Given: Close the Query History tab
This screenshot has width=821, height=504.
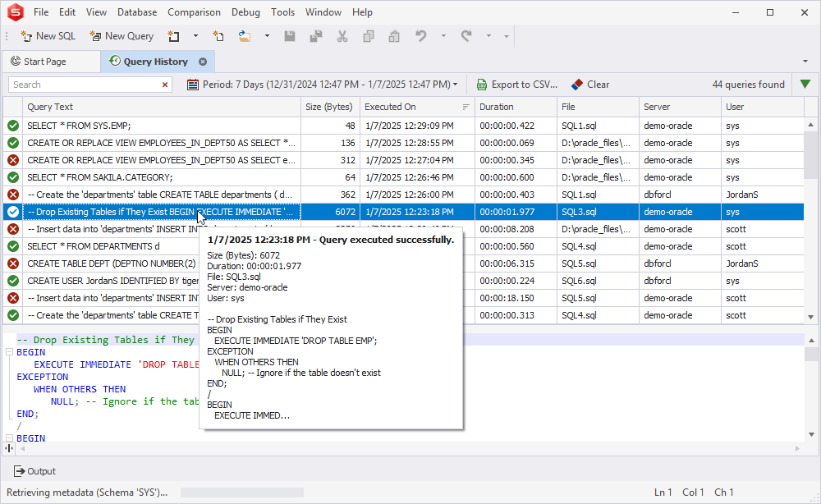Looking at the screenshot, I should [x=203, y=62].
